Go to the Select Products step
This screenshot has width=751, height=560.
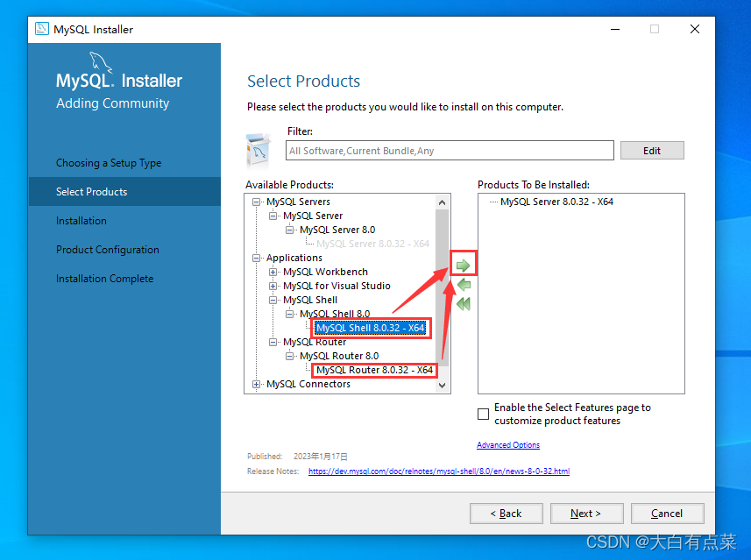[124, 192]
